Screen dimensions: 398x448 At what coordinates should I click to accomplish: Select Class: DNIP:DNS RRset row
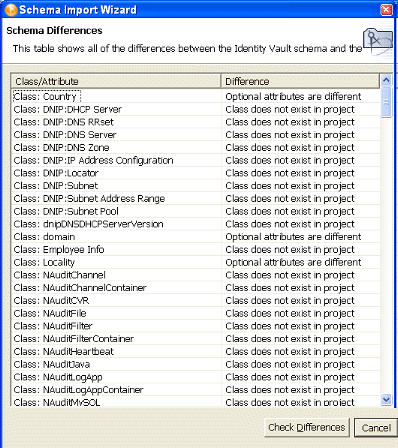pos(196,122)
